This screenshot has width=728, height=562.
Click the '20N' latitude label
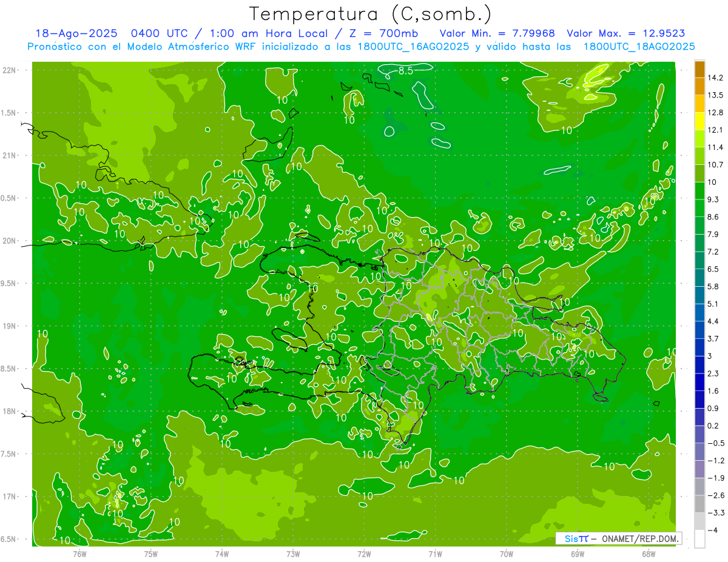(10, 241)
